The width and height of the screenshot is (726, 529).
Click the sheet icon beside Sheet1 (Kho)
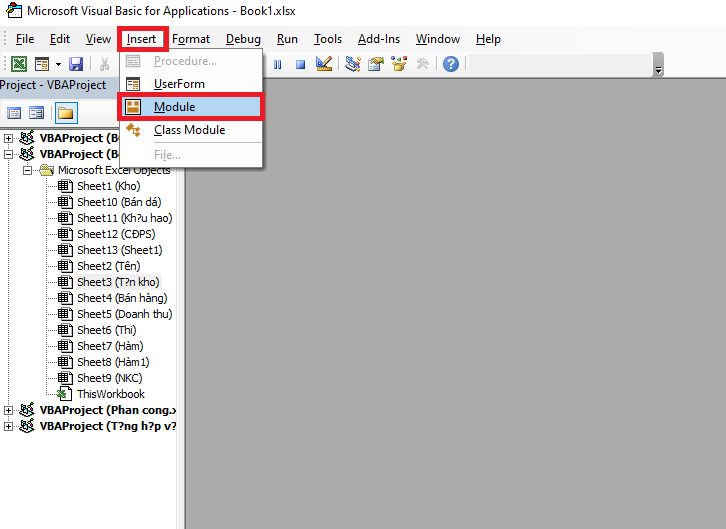65,186
